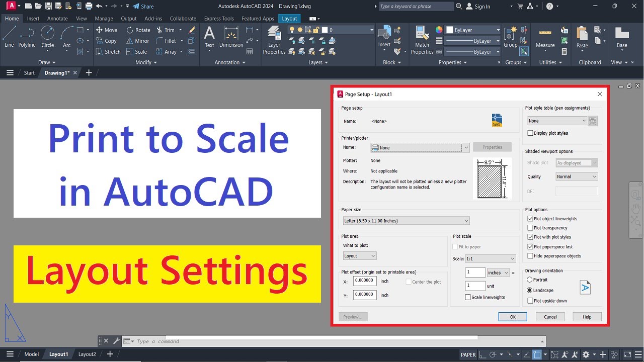Click the Fillet tool
The height and width of the screenshot is (362, 644).
pos(167,41)
